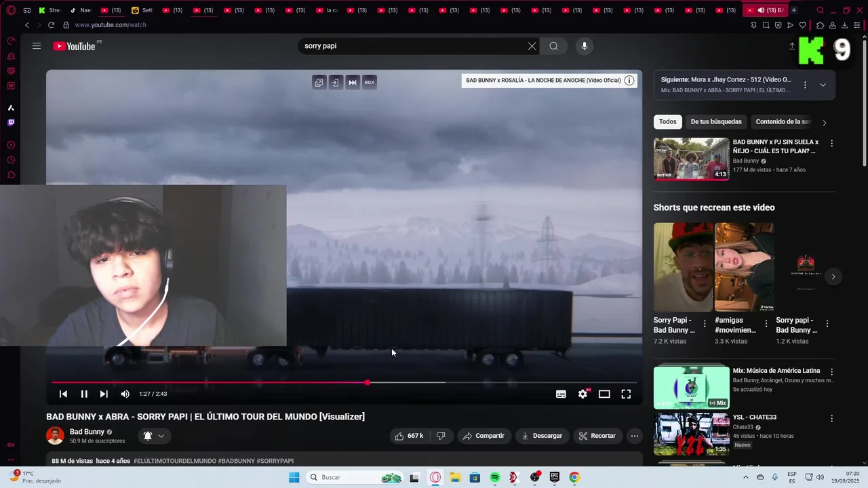Expand the Siguiente playlist panel chevron
868x488 pixels.
pyautogui.click(x=823, y=85)
